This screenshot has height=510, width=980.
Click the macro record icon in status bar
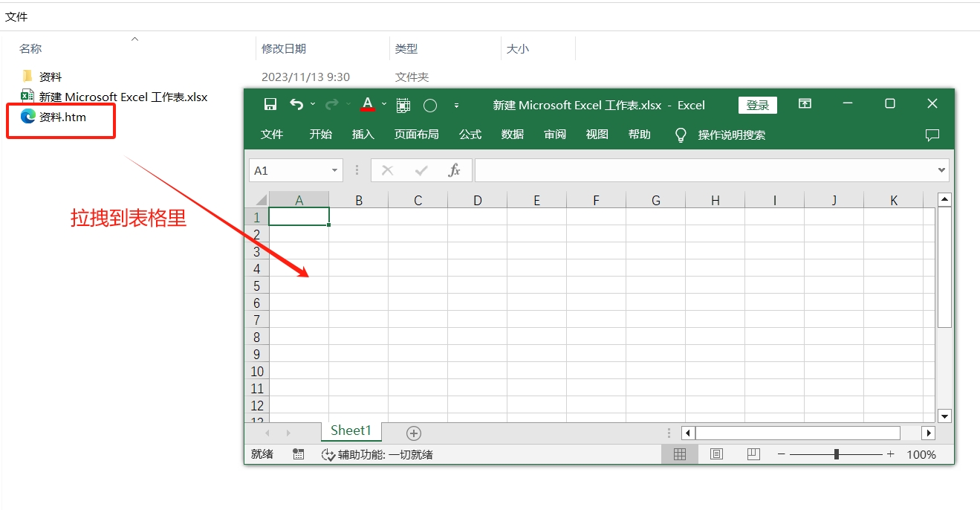tap(298, 454)
